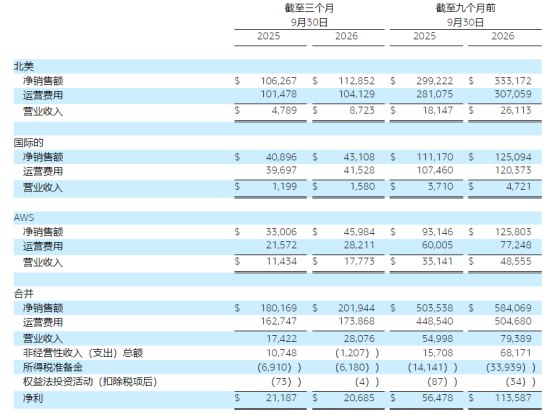Screen dimensions: 554x414
Task: Select the 所得税准备金 row label
Action: [53, 367]
